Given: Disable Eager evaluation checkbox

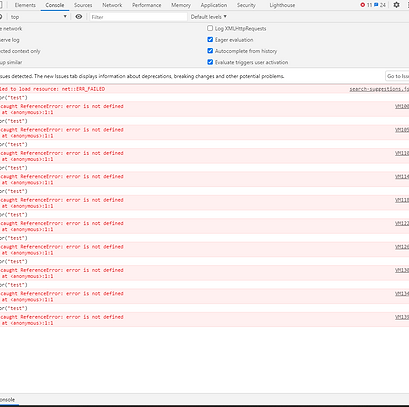Looking at the screenshot, I should (x=210, y=40).
